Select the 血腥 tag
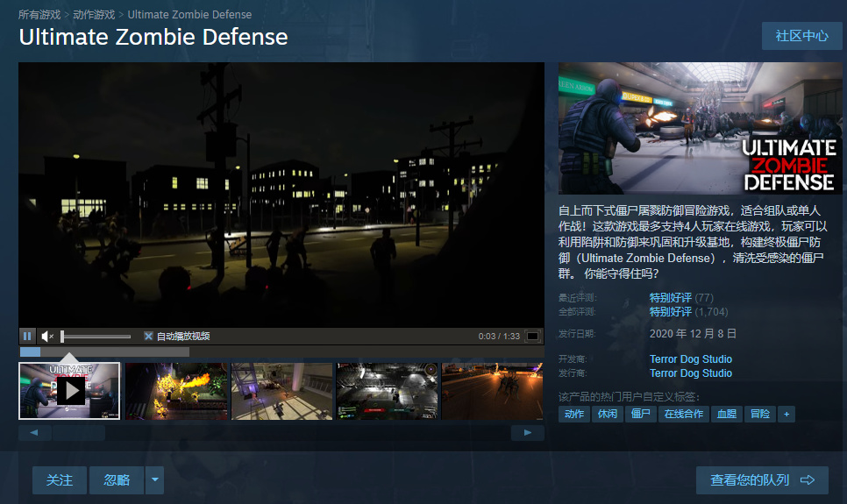The image size is (847, 504). point(727,414)
